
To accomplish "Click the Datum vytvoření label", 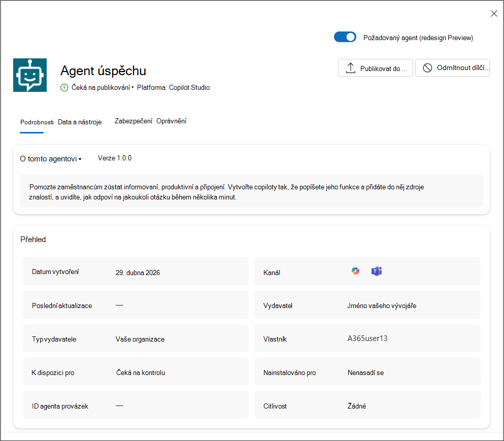I will coord(55,272).
